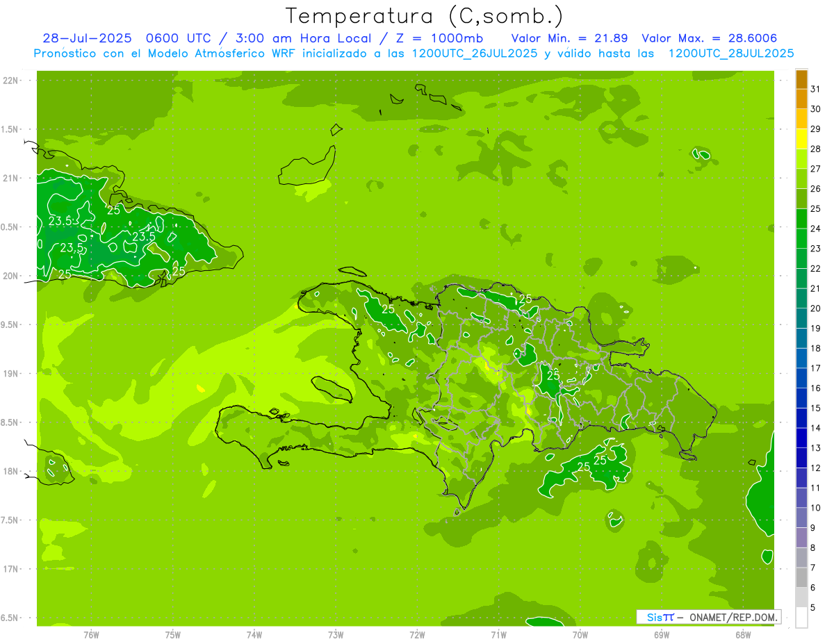Click the legend swatch between 30 and 31
This screenshot has width=834, height=644.
[x=801, y=99]
